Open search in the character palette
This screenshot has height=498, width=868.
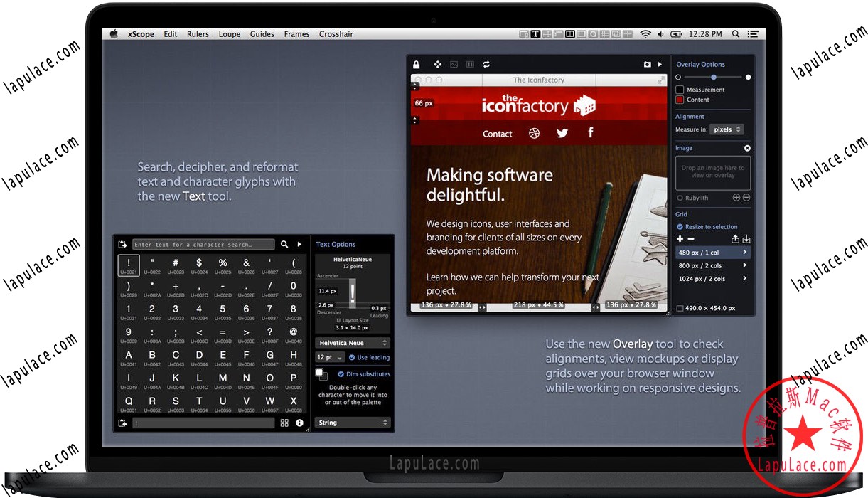coord(285,244)
